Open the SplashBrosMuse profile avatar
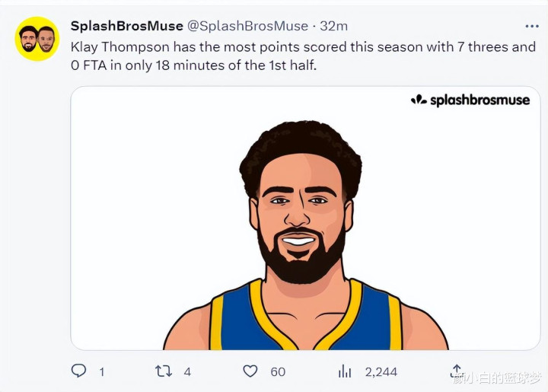The width and height of the screenshot is (548, 392). [37, 39]
